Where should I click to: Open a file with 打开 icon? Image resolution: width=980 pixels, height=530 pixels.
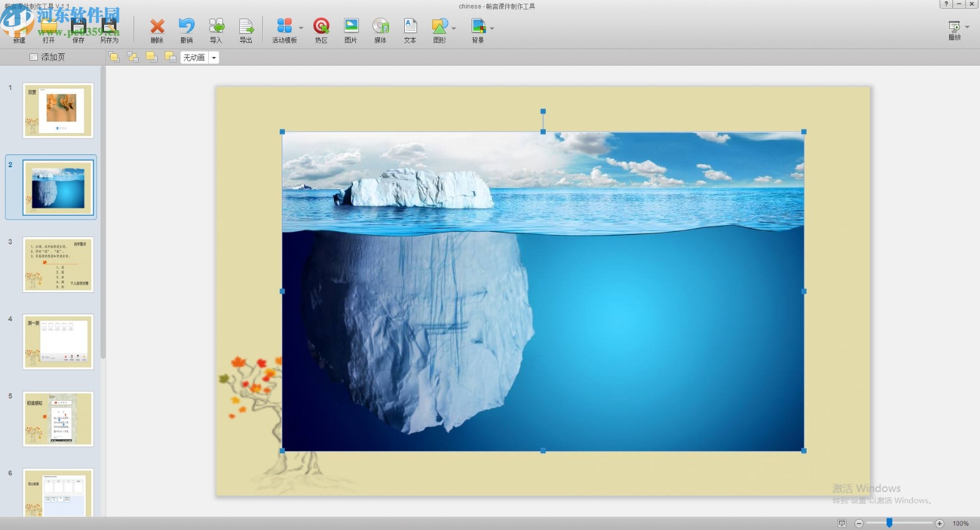tap(48, 29)
